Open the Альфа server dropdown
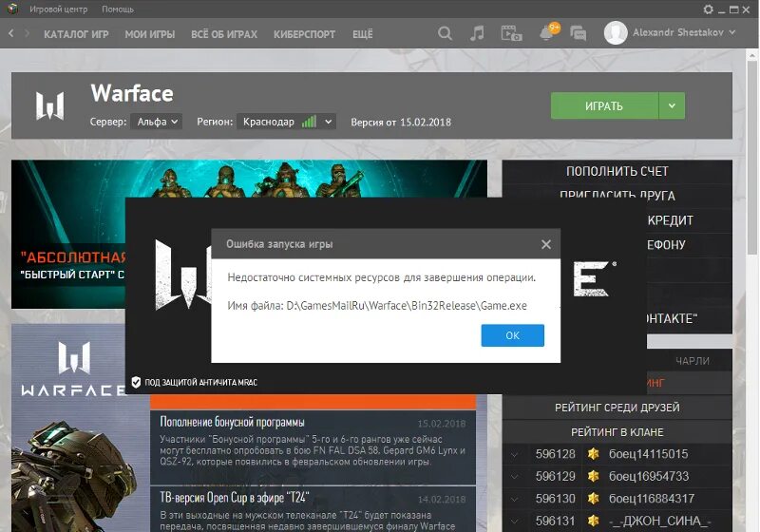This screenshot has height=532, width=760. pyautogui.click(x=157, y=122)
